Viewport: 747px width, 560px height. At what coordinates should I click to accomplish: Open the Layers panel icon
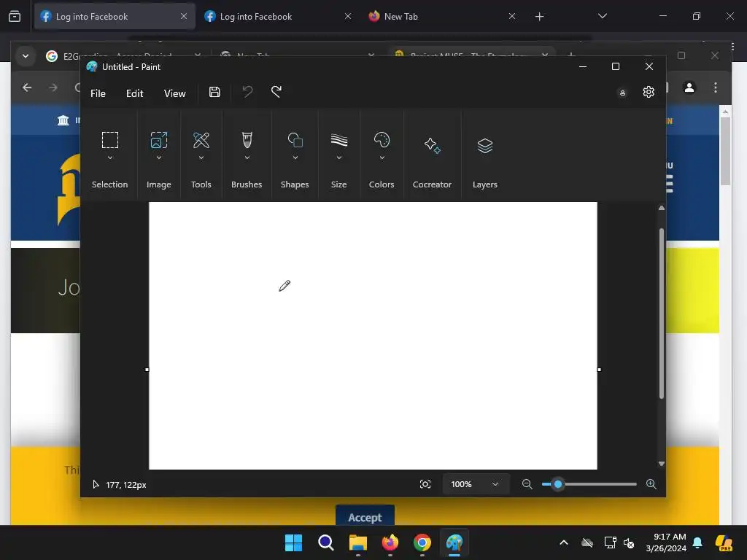pos(485,145)
